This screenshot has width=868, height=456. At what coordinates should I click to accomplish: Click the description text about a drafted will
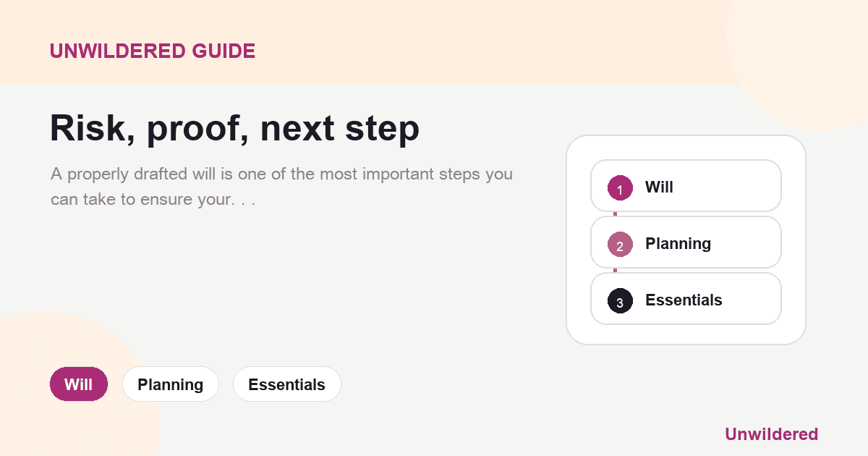coord(281,187)
